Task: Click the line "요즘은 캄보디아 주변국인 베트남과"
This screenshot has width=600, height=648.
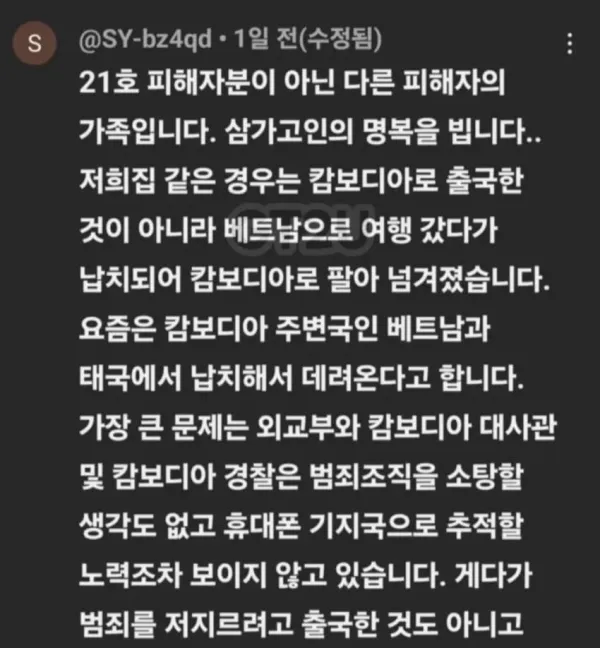Action: (x=284, y=329)
